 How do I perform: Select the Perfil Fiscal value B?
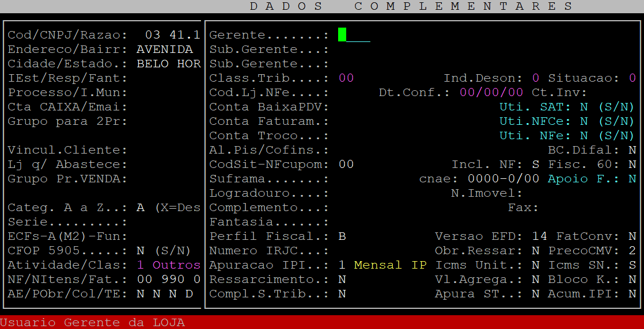click(342, 236)
